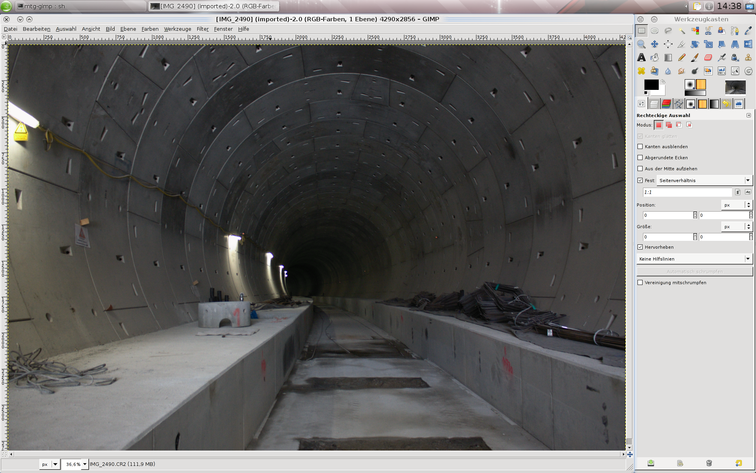Select the Text tool
Viewport: 756px width, 473px height.
tap(641, 57)
